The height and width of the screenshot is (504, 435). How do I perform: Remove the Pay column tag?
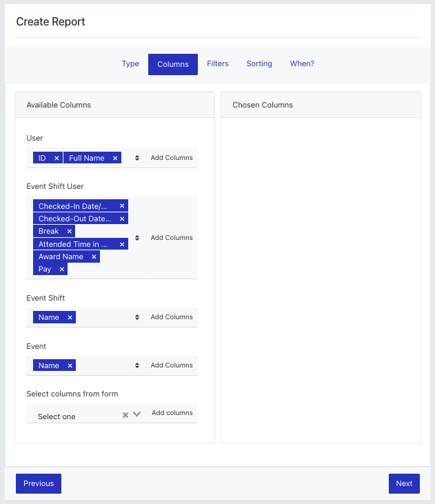coord(62,269)
